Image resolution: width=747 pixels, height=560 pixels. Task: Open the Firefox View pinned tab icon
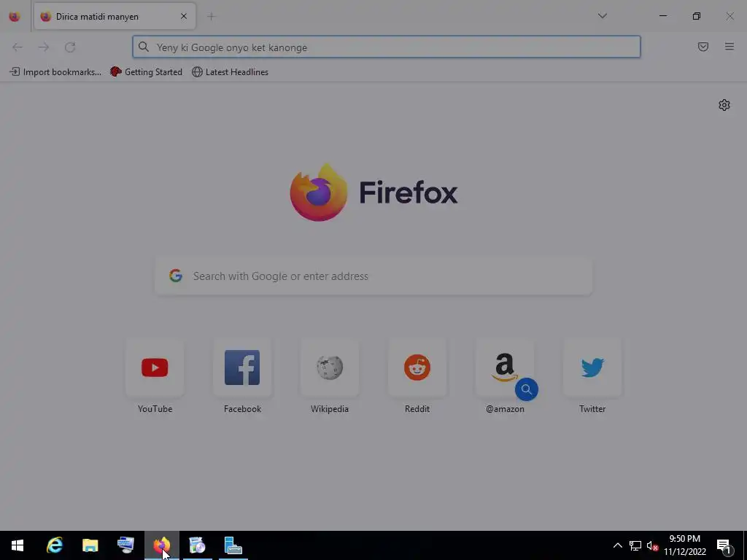tap(15, 17)
